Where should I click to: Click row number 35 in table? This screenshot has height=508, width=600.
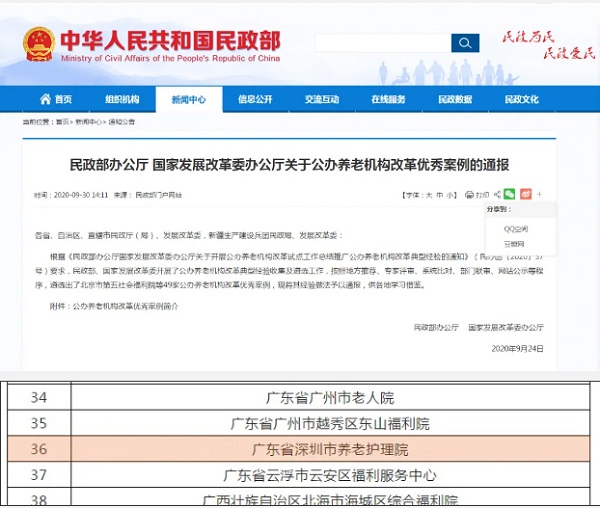click(x=39, y=423)
